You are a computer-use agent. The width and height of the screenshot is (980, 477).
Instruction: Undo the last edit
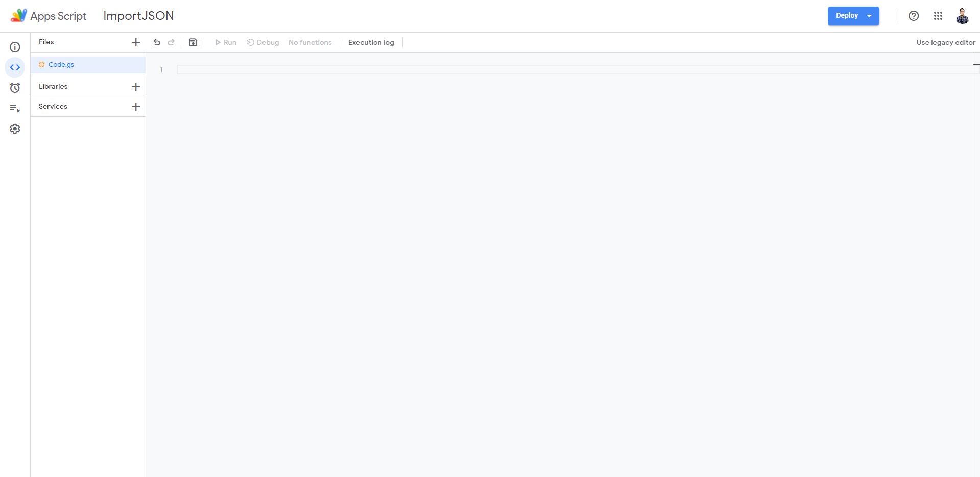(156, 42)
